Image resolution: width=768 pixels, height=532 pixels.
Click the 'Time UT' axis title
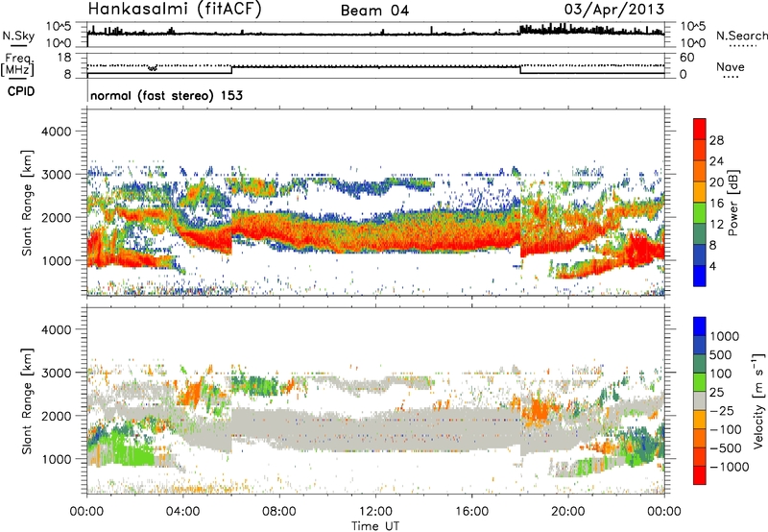(375, 526)
